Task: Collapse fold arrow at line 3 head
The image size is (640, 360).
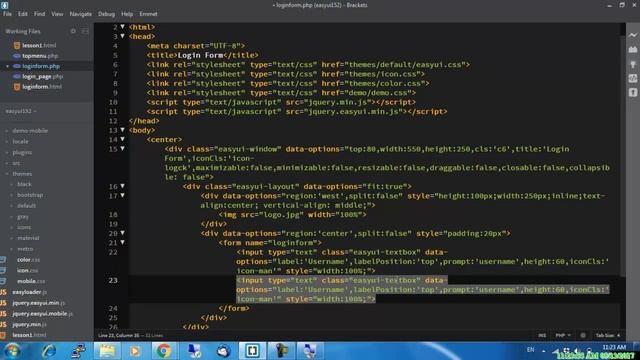Action: [122, 36]
